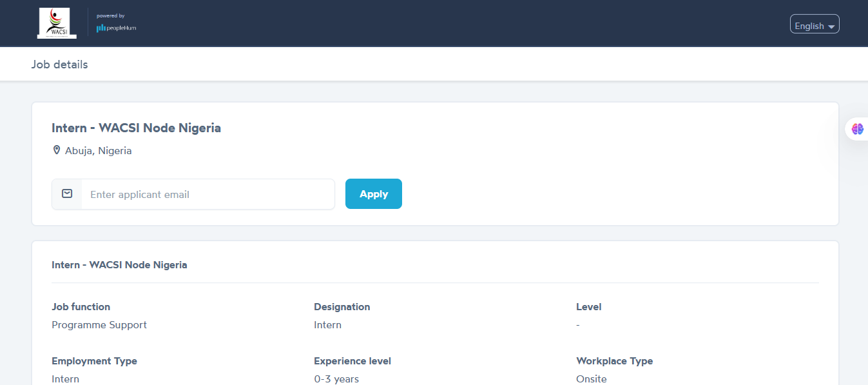Click the Job details page heading
Viewport: 868px width, 385px height.
tap(59, 64)
